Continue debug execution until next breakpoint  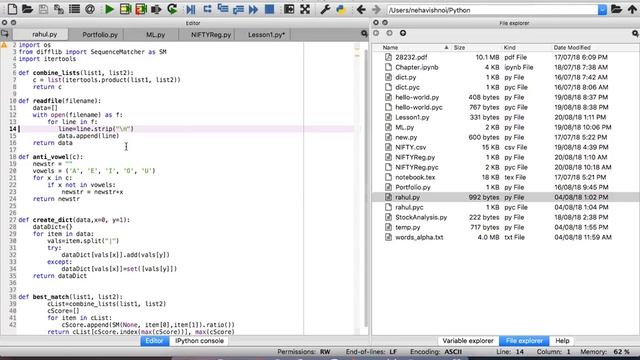(253, 9)
